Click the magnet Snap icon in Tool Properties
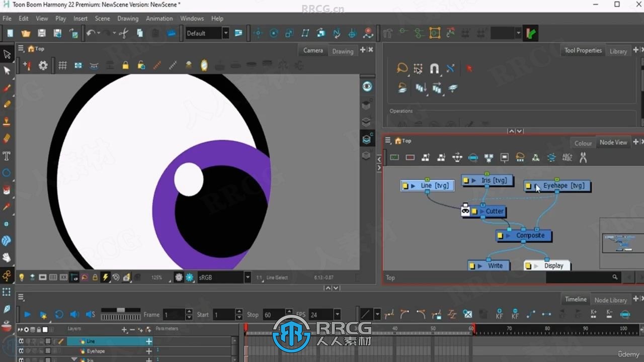The image size is (644, 362). [434, 68]
